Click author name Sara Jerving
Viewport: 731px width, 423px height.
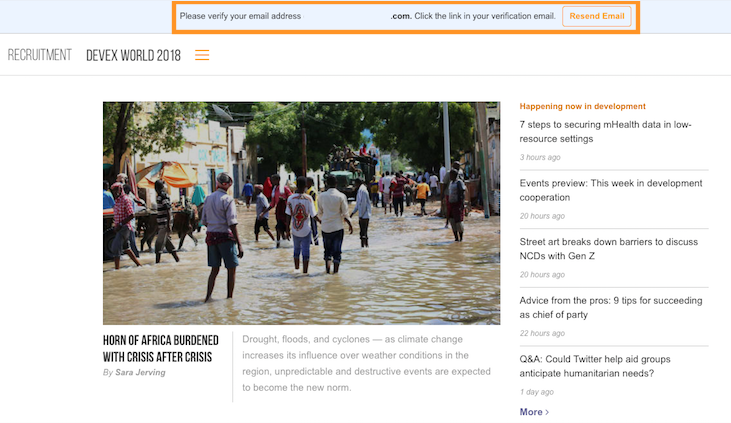140,372
